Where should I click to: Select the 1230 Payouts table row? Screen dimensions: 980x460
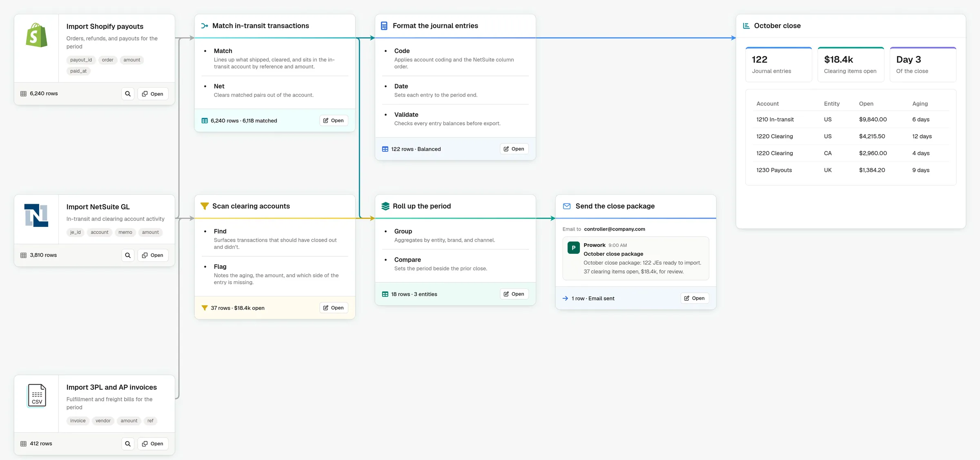pos(851,170)
